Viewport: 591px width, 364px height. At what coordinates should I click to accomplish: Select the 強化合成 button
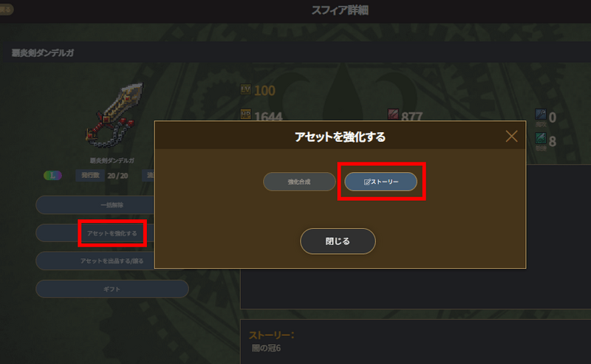pyautogui.click(x=299, y=182)
